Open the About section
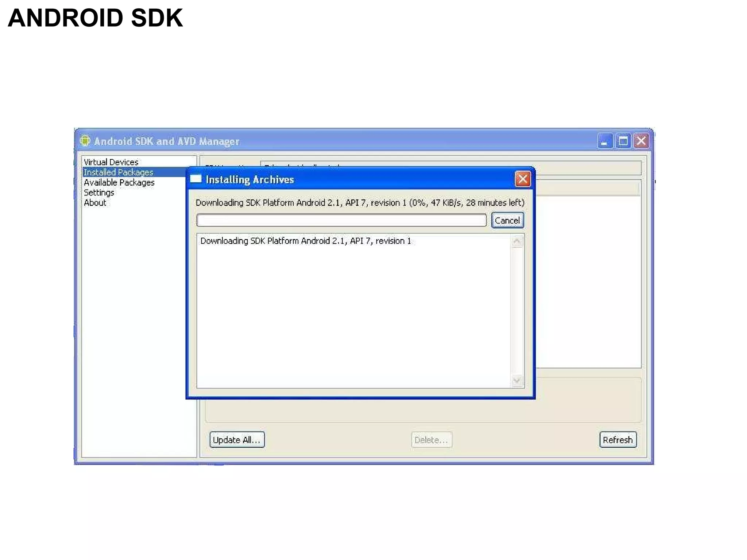 tap(95, 203)
